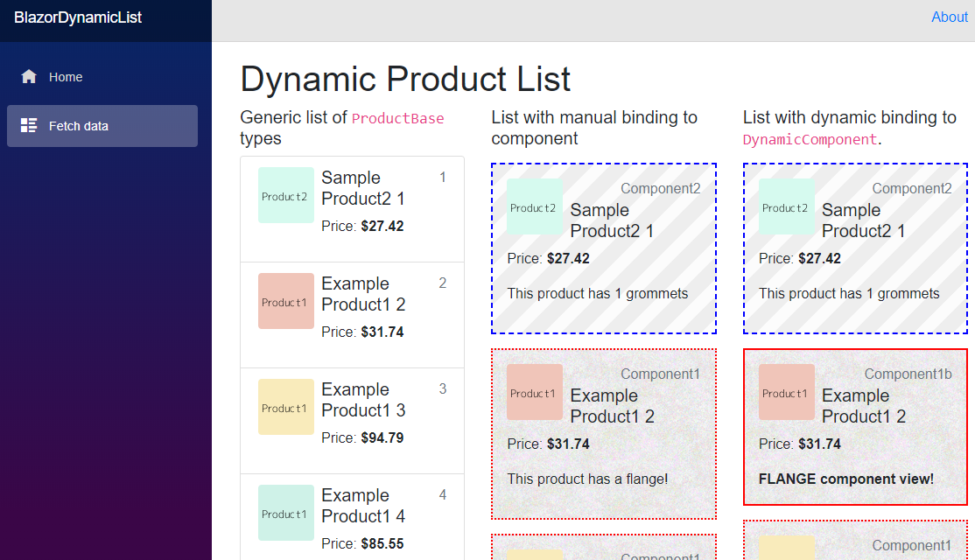This screenshot has height=560, width=975.
Task: Click the Component1 card saying product has a flange
Action: 604,434
